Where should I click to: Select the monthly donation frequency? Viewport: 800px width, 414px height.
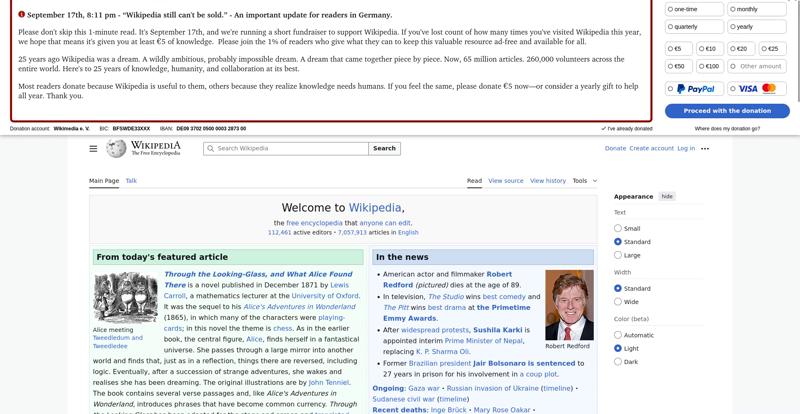(x=757, y=9)
